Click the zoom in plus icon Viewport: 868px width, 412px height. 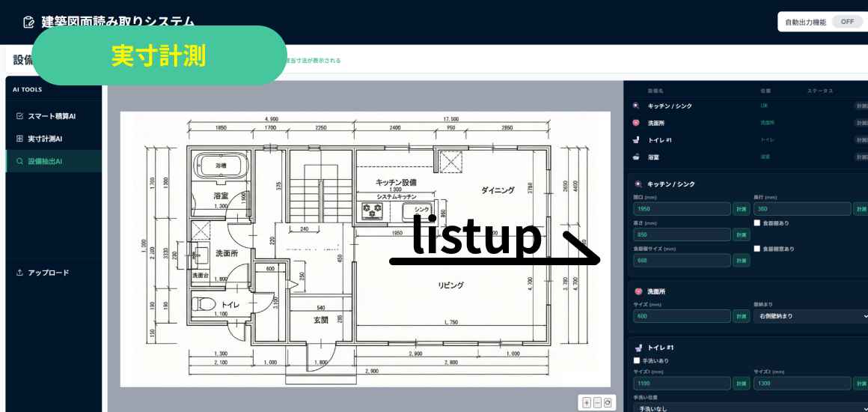pyautogui.click(x=586, y=402)
